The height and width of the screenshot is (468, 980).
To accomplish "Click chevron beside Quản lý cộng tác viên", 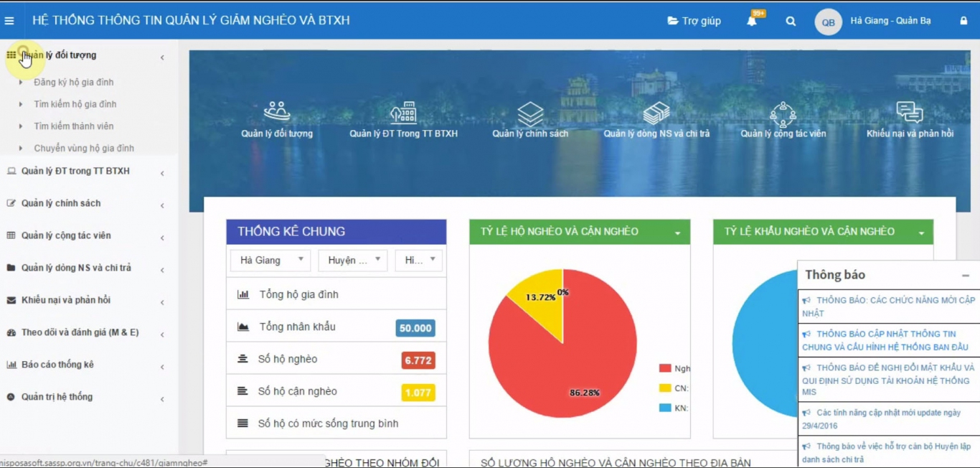I will point(162,238).
